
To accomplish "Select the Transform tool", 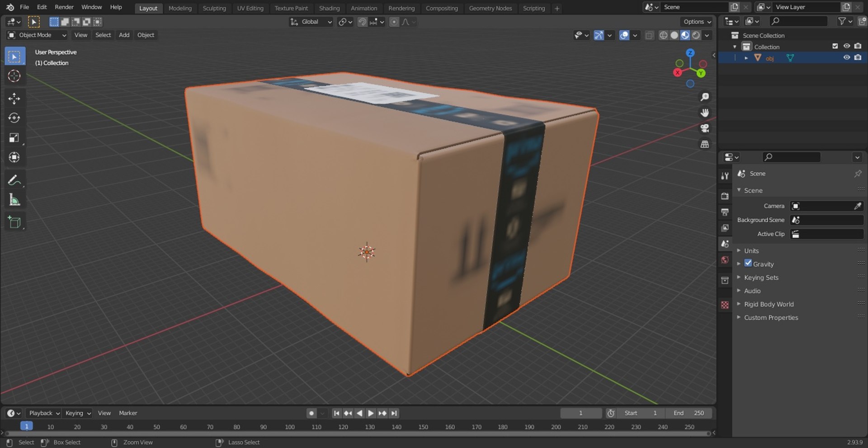I will (14, 157).
